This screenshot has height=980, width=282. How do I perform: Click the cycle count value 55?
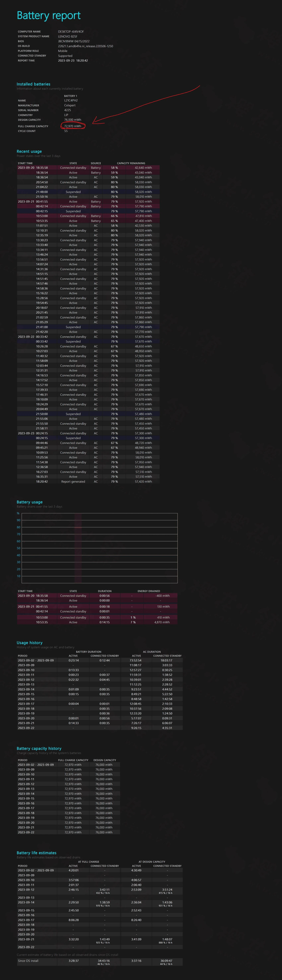click(66, 131)
